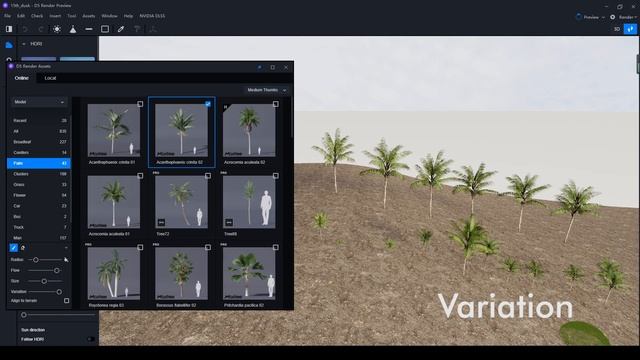Toggle the Follow HDRI switch

[x=91, y=339]
